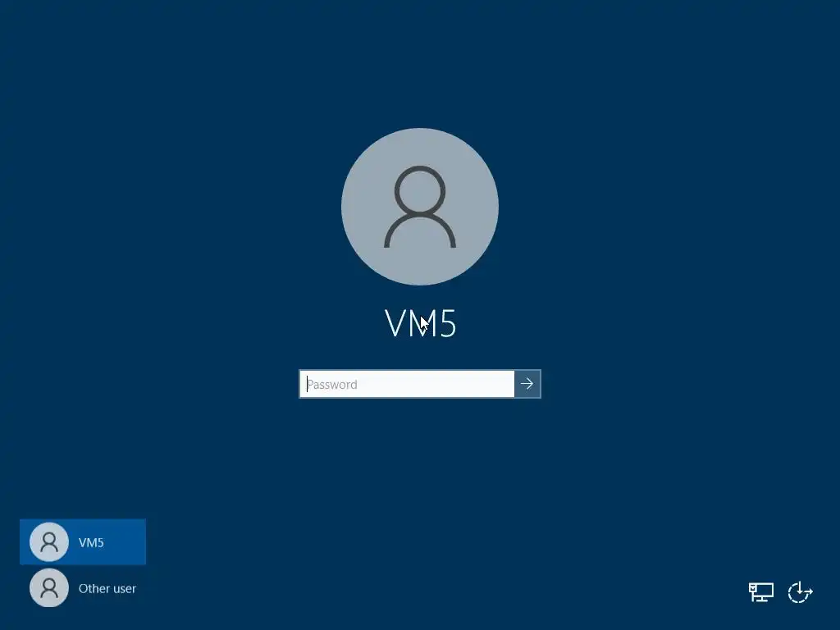Click the Other user text label
840x630 pixels.
107,588
